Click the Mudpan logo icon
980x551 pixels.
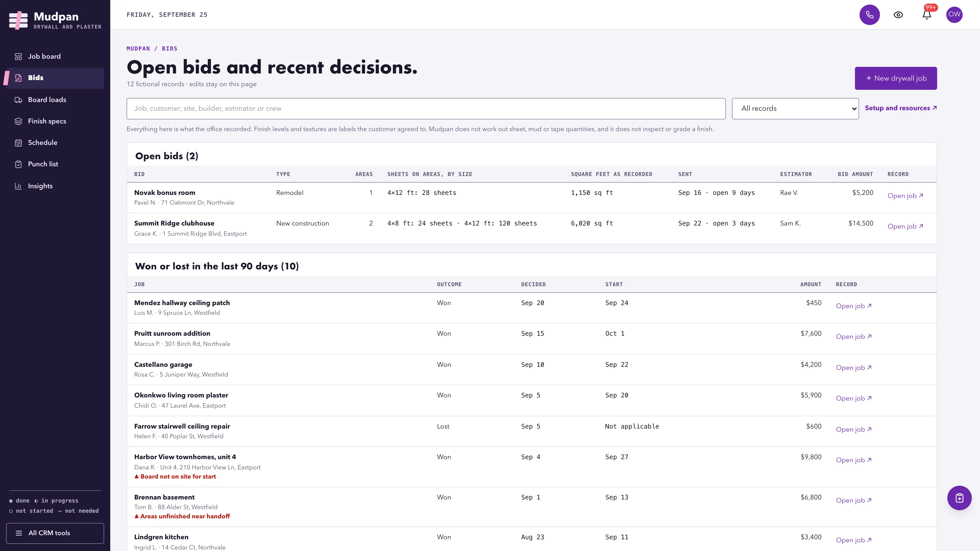(x=18, y=20)
